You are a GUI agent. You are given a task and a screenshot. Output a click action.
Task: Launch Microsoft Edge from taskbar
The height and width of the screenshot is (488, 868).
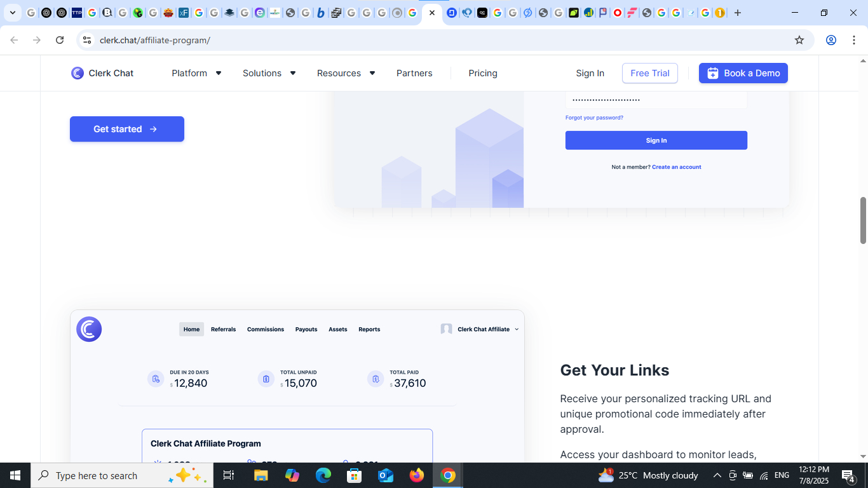click(x=323, y=475)
